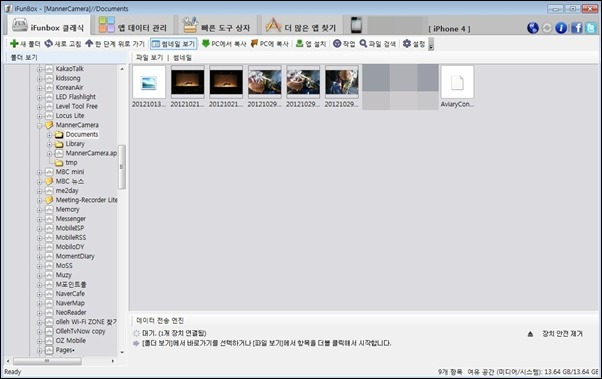Select the 파일 보기 view tab
The height and width of the screenshot is (379, 602).
coord(149,58)
